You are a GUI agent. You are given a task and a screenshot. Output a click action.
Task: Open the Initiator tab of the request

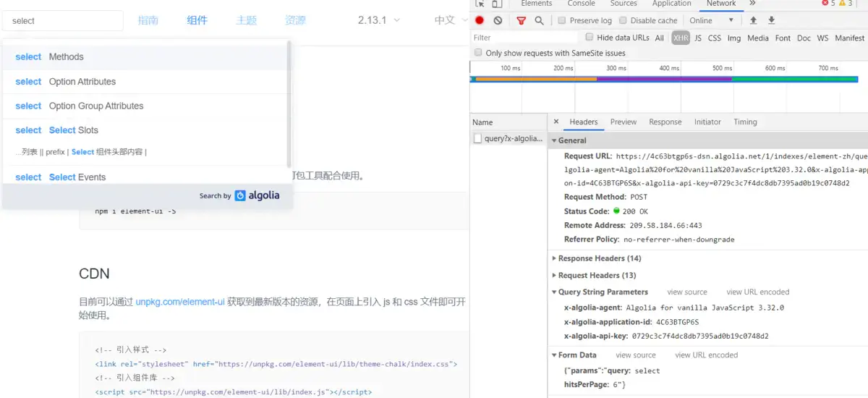tap(707, 122)
